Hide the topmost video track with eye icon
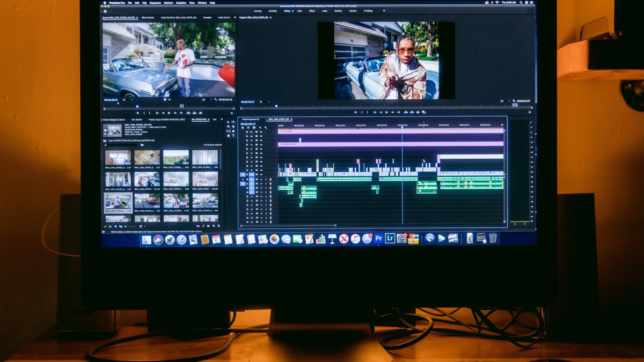This screenshot has height=362, width=644. point(261,132)
